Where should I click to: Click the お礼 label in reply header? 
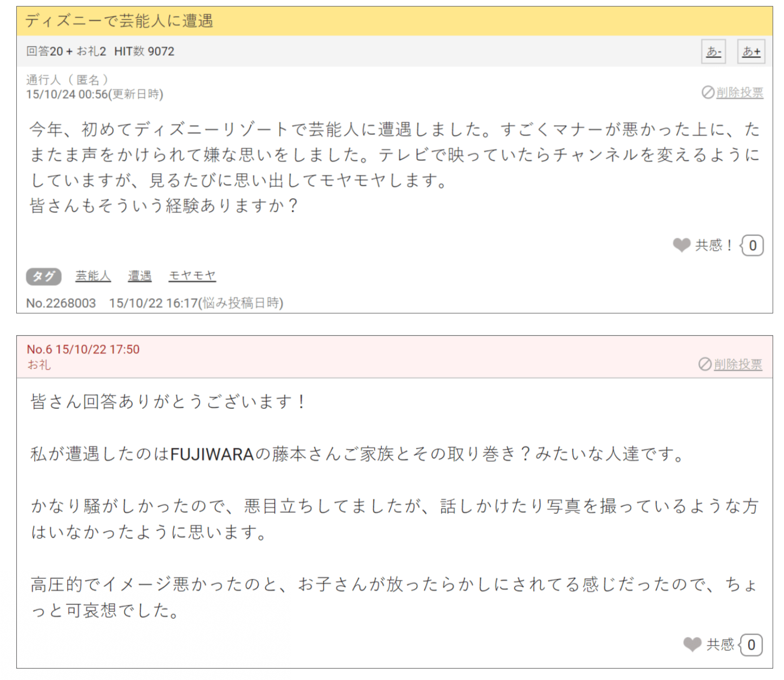39,365
